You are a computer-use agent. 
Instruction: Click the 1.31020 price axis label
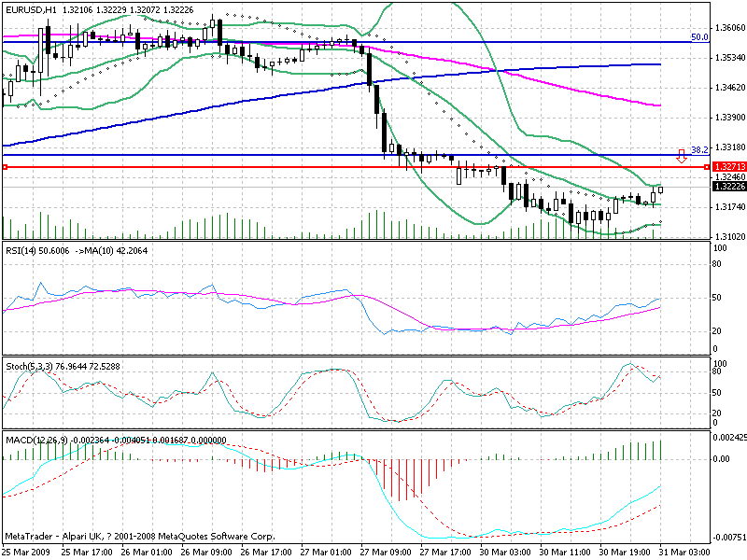coord(730,237)
